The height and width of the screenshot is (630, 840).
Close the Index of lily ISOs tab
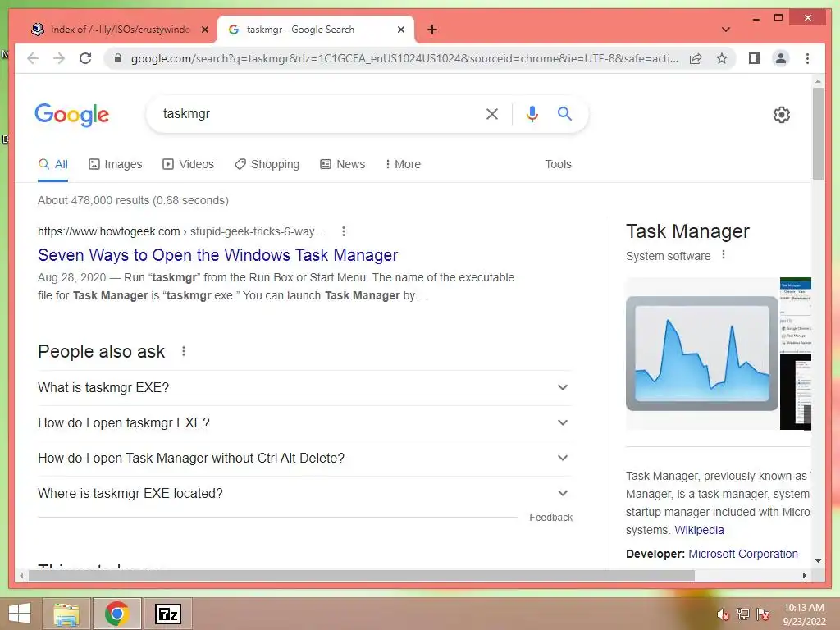(204, 30)
